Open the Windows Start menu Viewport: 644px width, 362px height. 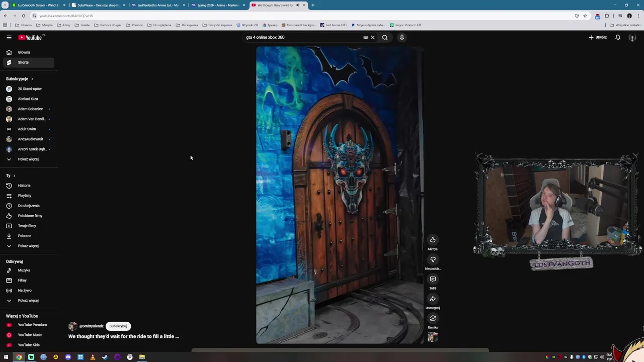[6, 357]
